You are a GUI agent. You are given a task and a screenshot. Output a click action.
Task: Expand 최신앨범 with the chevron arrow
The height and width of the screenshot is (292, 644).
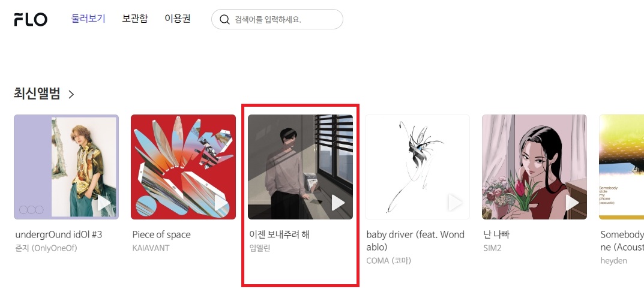click(71, 94)
